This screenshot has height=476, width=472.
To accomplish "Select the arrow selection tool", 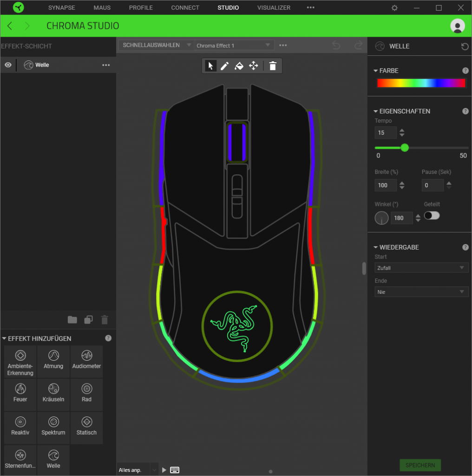I will (x=210, y=66).
